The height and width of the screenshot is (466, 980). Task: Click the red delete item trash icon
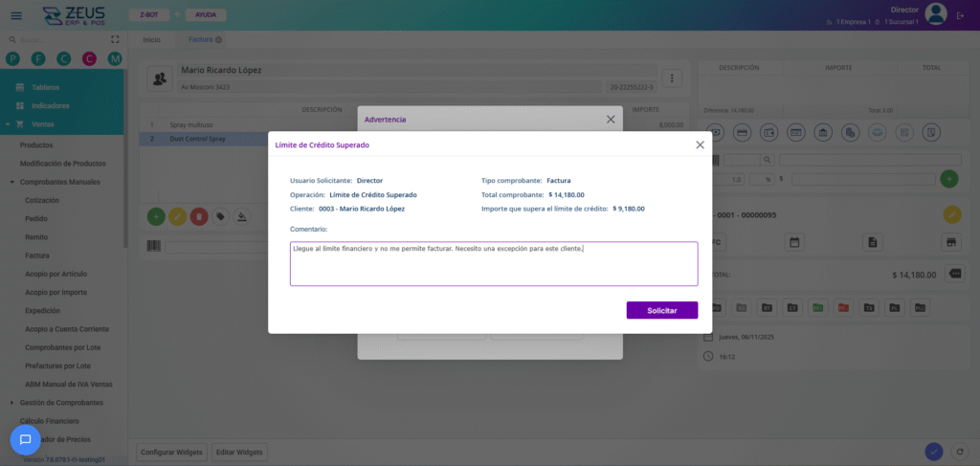pyautogui.click(x=199, y=217)
